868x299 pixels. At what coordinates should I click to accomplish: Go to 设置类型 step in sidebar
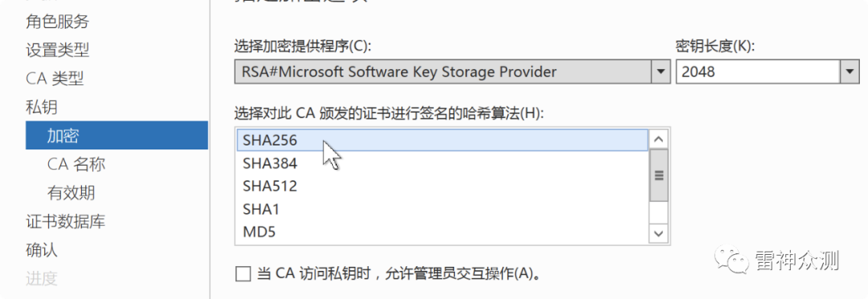(x=57, y=51)
